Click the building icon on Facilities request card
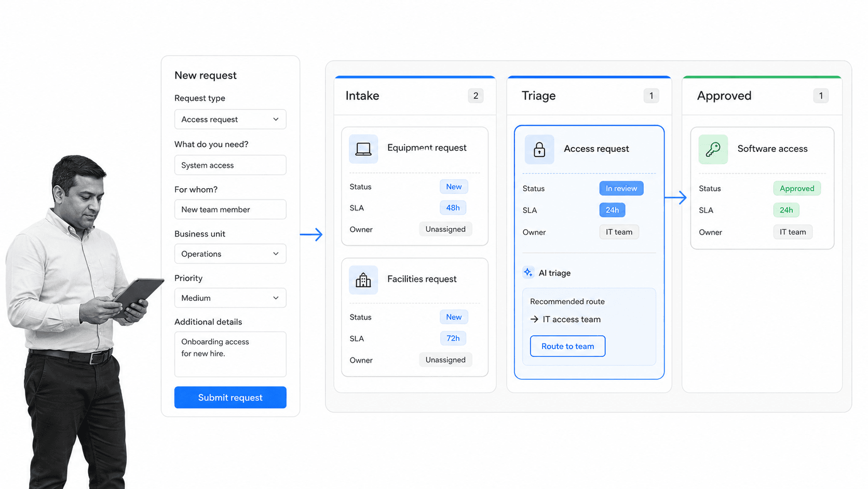Viewport: 868px width, 489px height. [363, 280]
